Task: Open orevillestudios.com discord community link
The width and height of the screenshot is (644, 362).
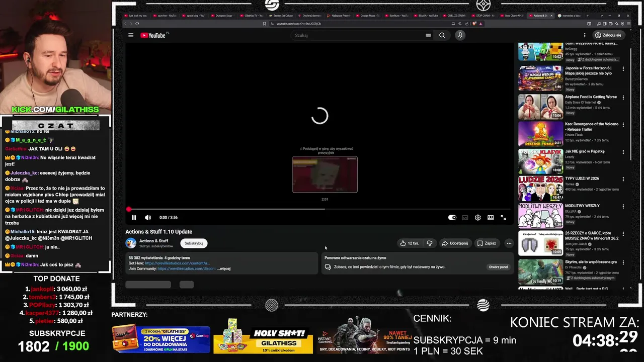Action: 187,268
